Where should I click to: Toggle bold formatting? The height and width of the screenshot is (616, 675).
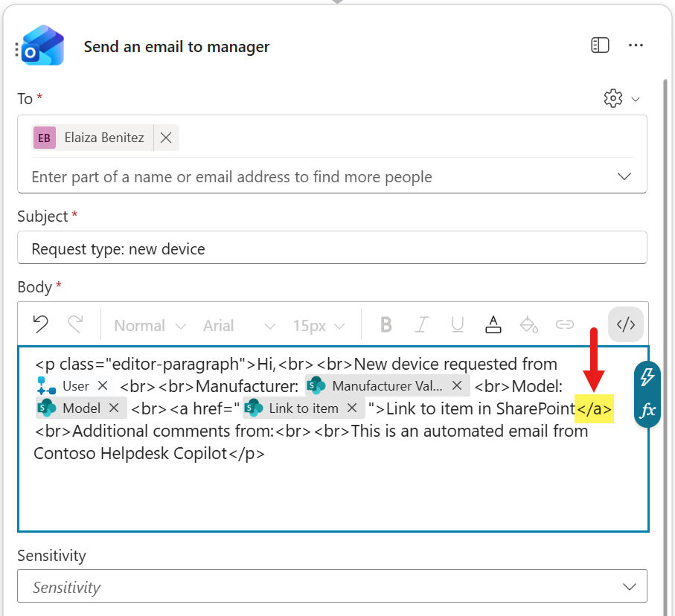tap(386, 324)
